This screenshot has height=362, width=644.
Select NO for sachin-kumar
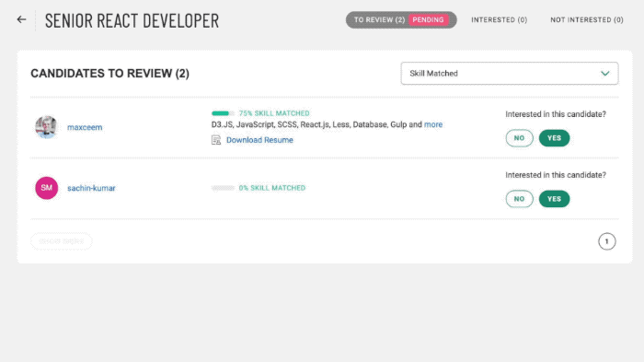[519, 199]
